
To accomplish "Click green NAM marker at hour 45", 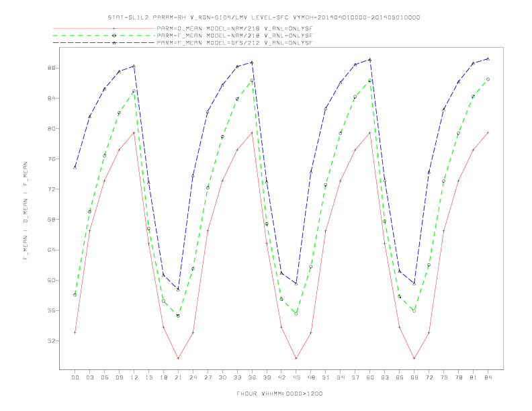I will point(296,314).
